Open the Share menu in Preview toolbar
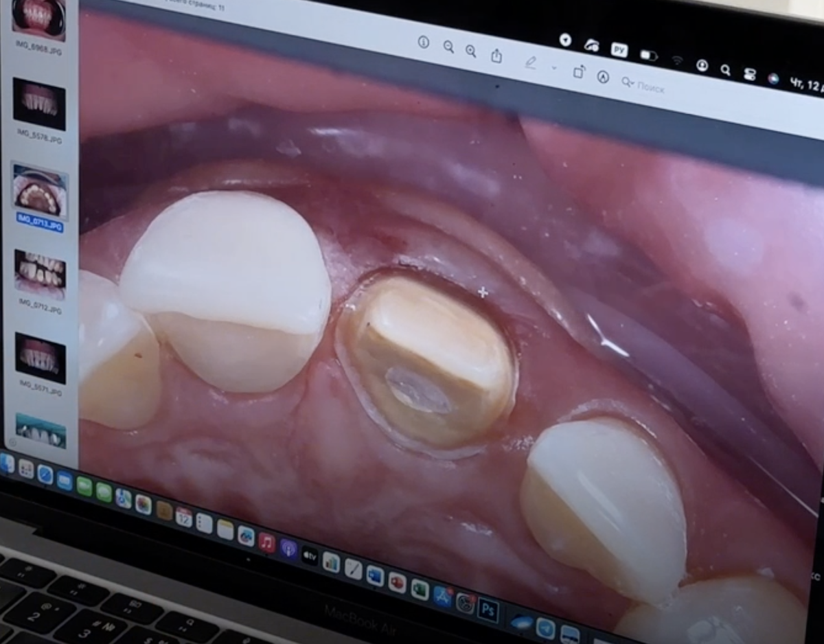824x644 pixels. click(496, 56)
